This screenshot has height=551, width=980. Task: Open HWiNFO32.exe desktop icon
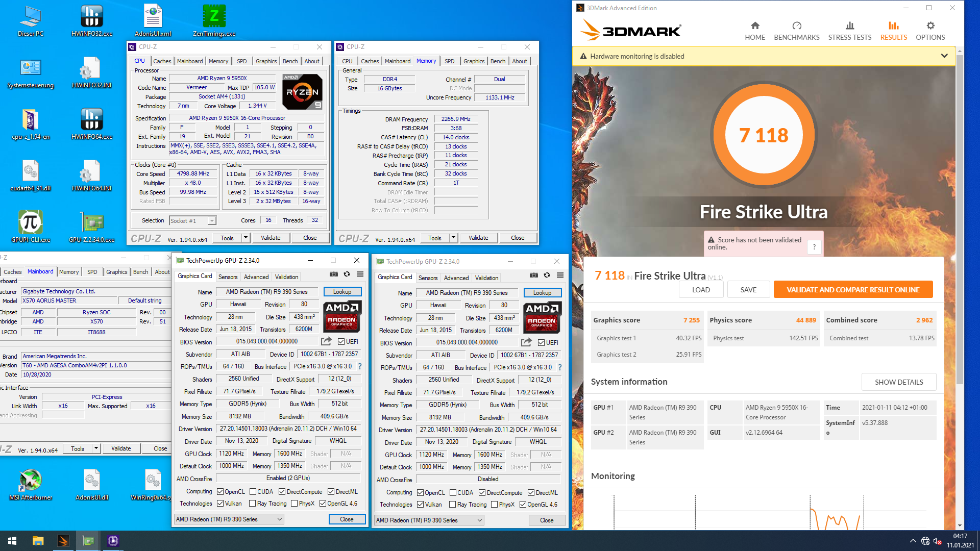click(92, 20)
